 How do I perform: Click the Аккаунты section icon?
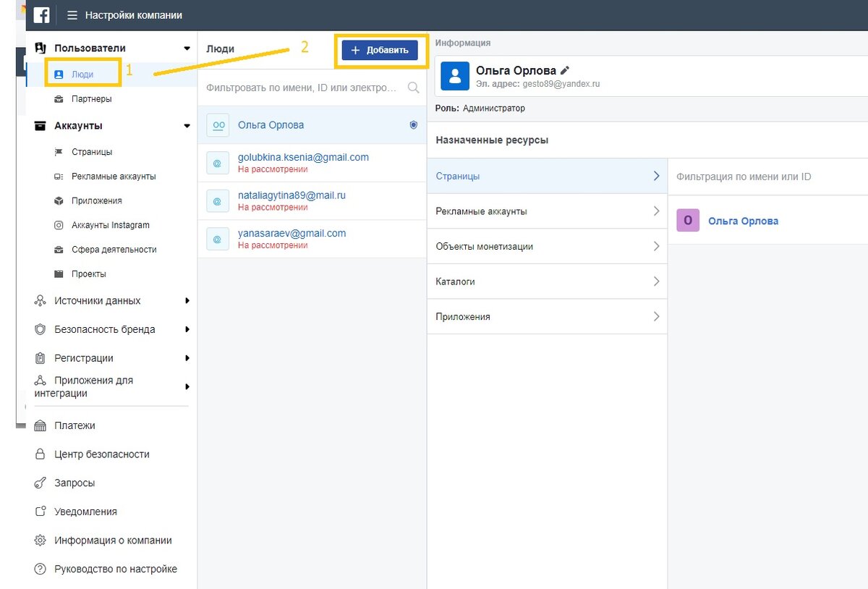click(x=41, y=126)
